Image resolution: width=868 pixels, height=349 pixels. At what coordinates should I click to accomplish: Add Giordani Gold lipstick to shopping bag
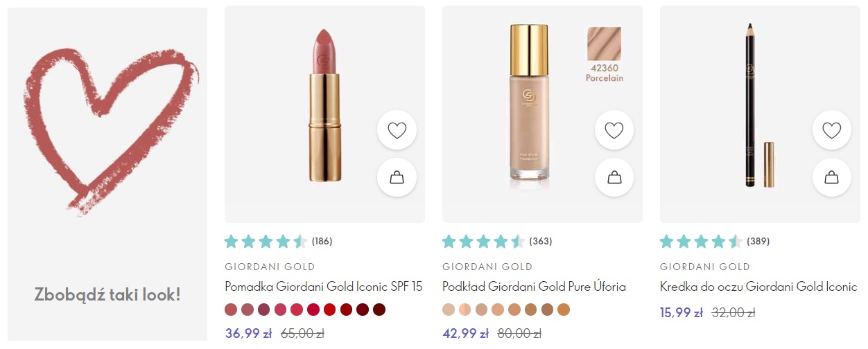point(397,178)
